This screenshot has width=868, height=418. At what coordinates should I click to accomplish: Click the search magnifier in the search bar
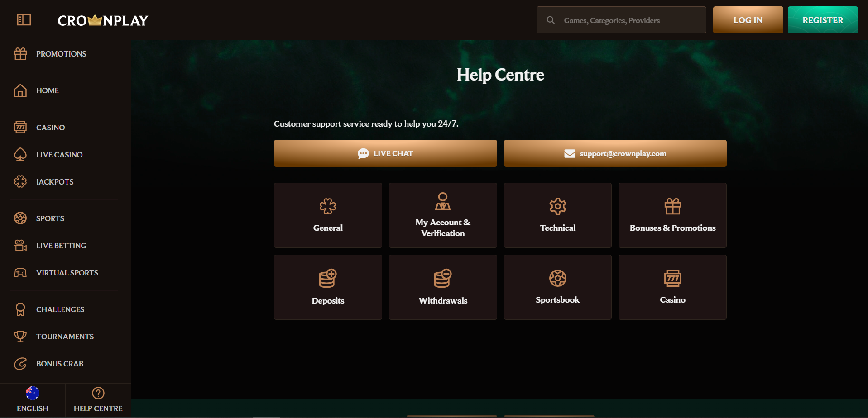551,20
